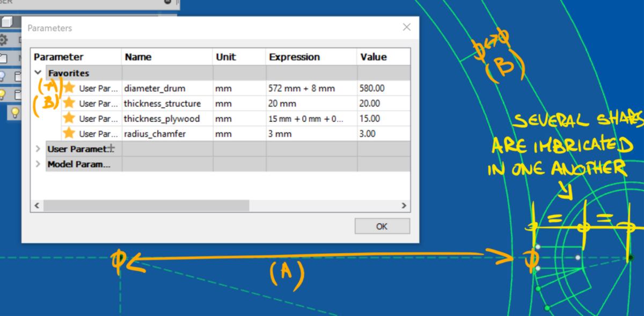Select the radius_chamfer name cell
The image size is (644, 316).
point(167,134)
